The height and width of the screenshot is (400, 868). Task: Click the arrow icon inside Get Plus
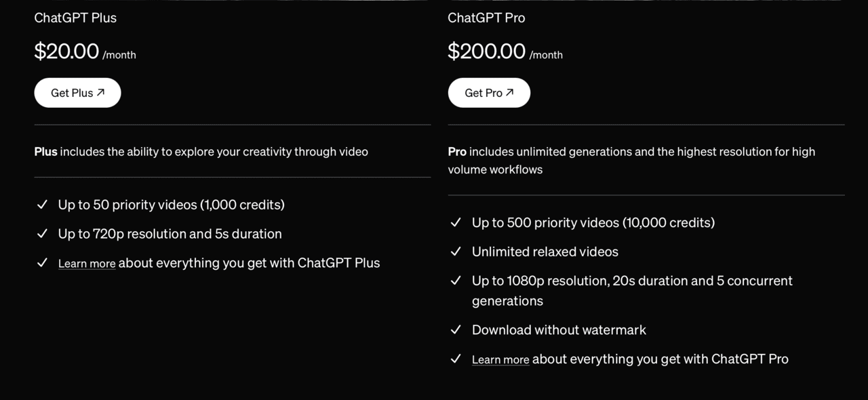(100, 92)
